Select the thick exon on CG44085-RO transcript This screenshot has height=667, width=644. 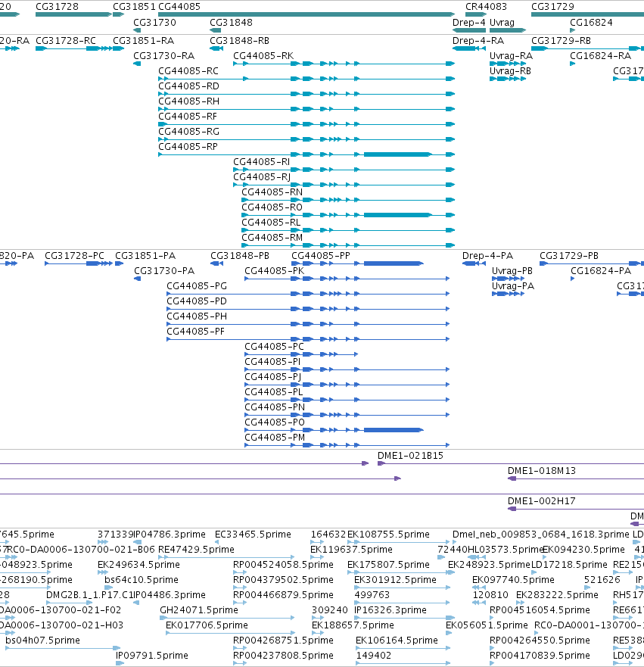pyautogui.click(x=397, y=215)
